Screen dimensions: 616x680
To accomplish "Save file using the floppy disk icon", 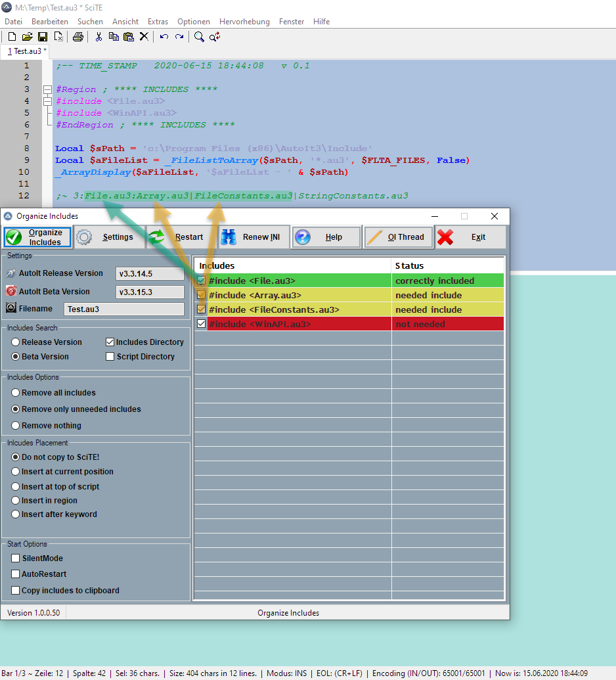I will tap(42, 37).
